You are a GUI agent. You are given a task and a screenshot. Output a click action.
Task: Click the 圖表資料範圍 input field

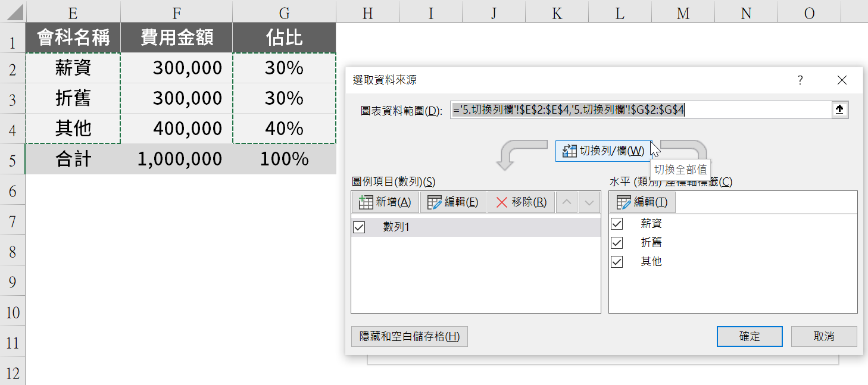pos(641,110)
